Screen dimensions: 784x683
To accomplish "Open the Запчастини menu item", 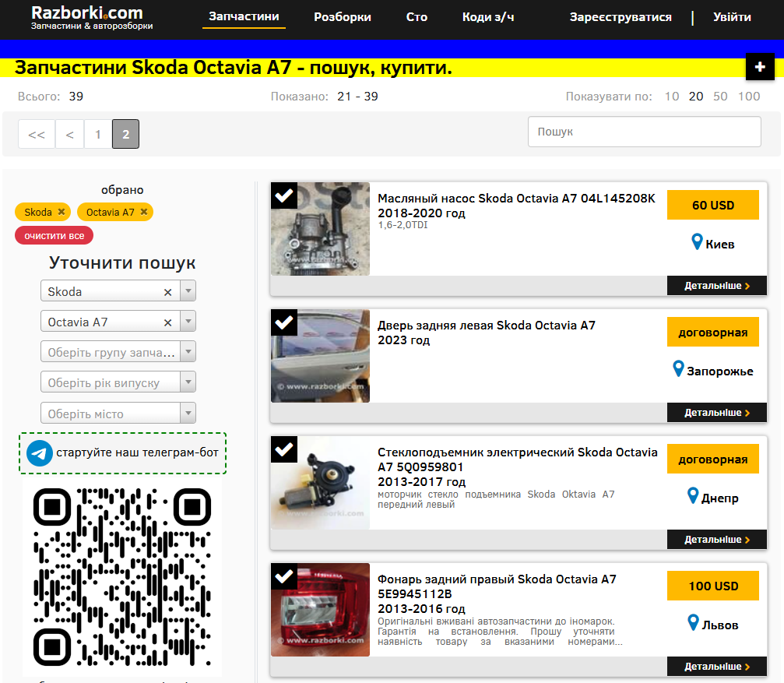I will 244,16.
